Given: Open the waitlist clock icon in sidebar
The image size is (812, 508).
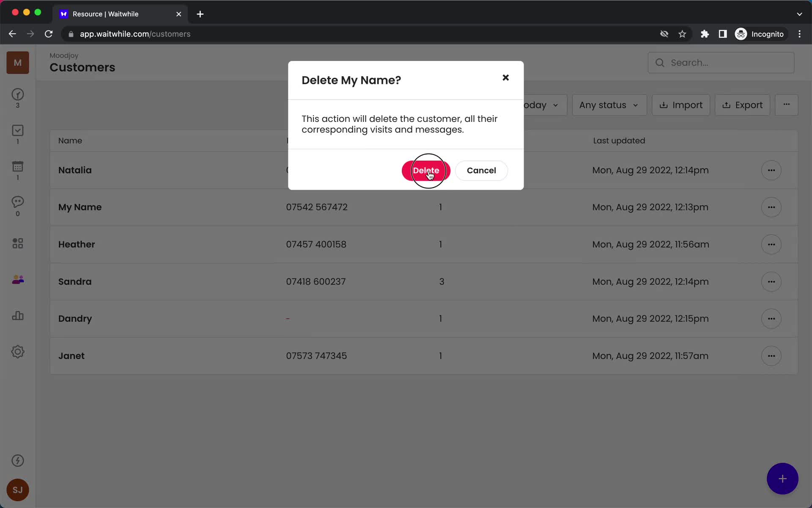Looking at the screenshot, I should point(17,94).
